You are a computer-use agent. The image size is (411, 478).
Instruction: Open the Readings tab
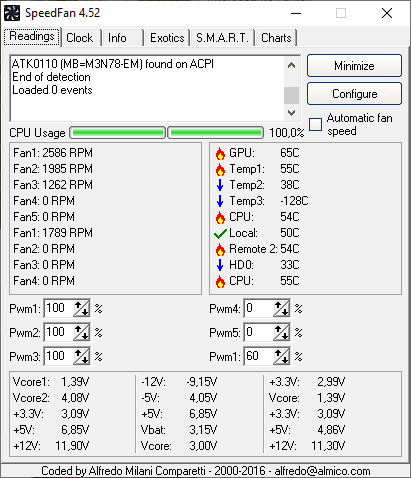pos(32,37)
